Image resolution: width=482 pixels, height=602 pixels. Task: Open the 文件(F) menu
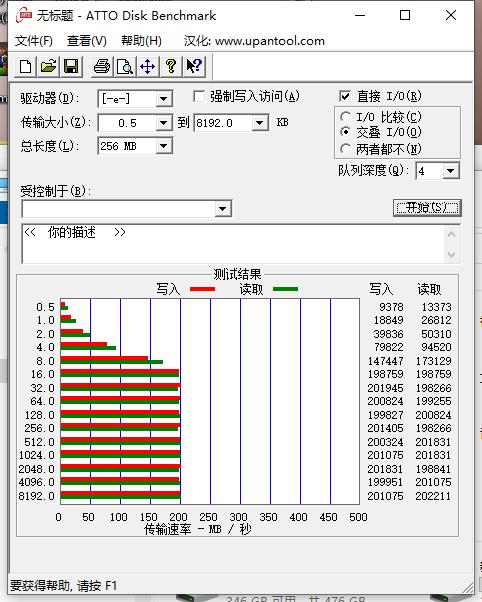[x=34, y=41]
